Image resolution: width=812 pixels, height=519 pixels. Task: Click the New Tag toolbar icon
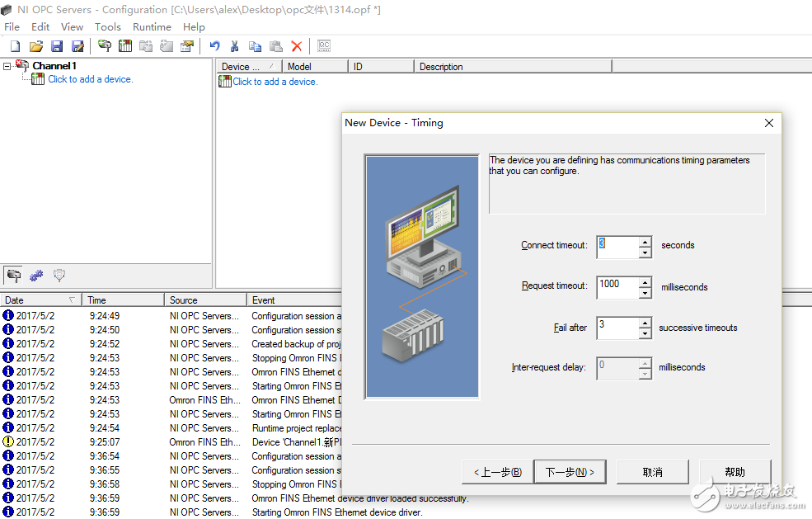coord(167,46)
